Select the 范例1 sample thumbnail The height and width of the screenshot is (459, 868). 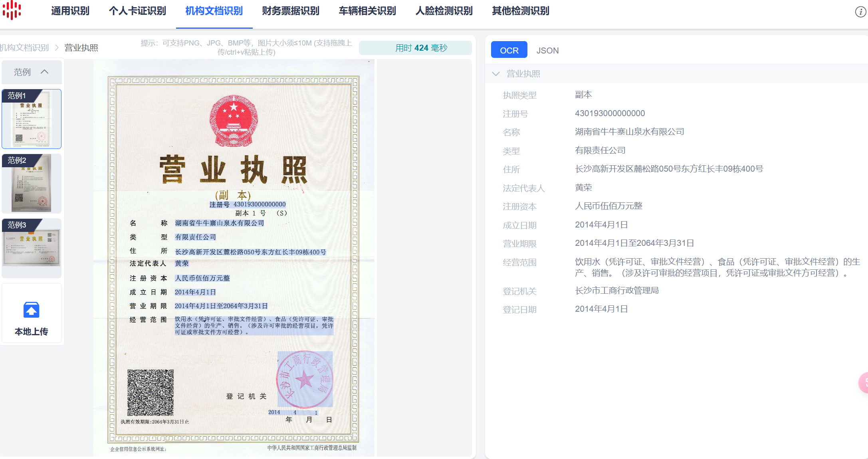click(x=32, y=119)
